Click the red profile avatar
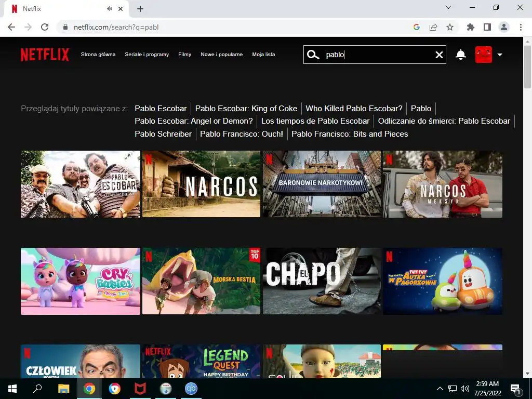Image resolution: width=532 pixels, height=399 pixels. tap(484, 55)
